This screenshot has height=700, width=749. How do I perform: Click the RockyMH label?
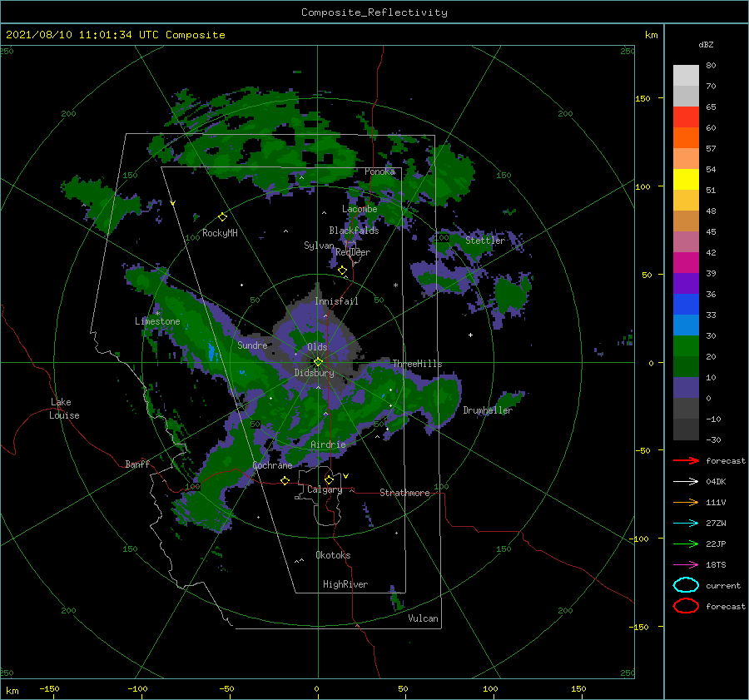(x=220, y=233)
